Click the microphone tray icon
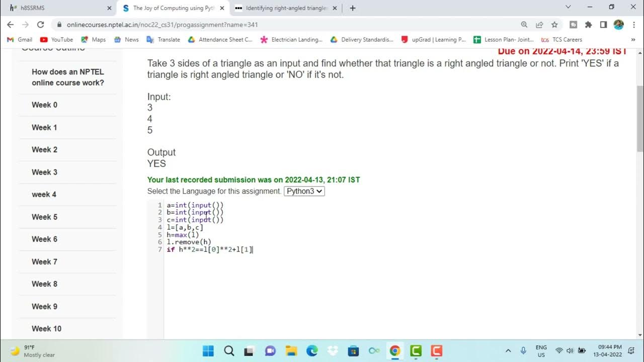The image size is (644, 362). point(523,351)
